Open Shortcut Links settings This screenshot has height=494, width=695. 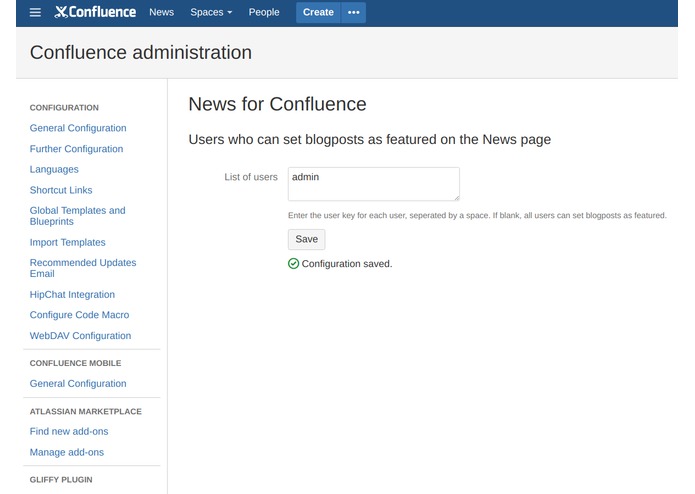[x=61, y=190]
